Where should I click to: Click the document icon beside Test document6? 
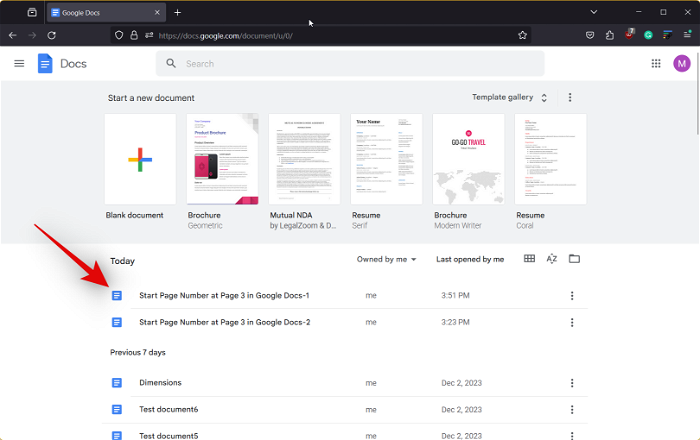(117, 410)
